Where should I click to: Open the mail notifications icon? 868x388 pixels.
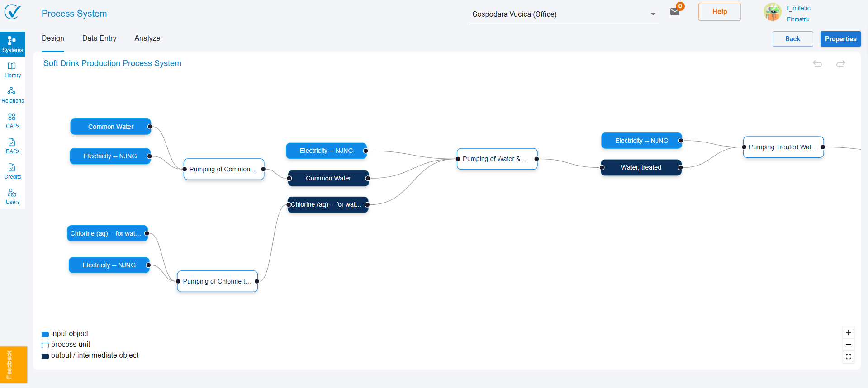coord(675,12)
